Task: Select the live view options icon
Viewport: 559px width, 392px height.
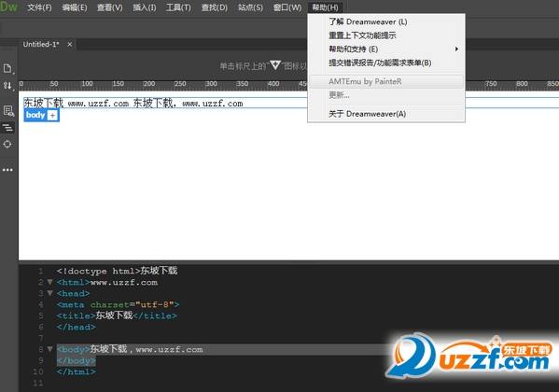Action: tap(7, 111)
